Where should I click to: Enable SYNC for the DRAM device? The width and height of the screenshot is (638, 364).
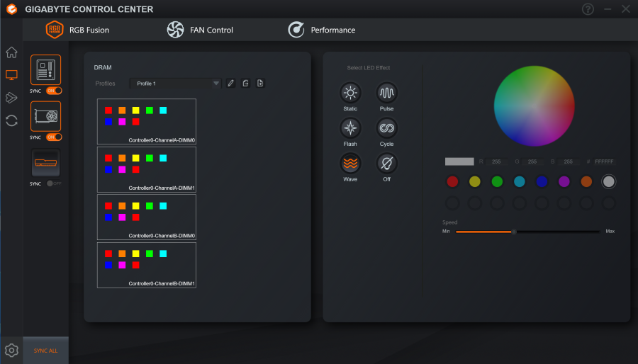tap(54, 183)
